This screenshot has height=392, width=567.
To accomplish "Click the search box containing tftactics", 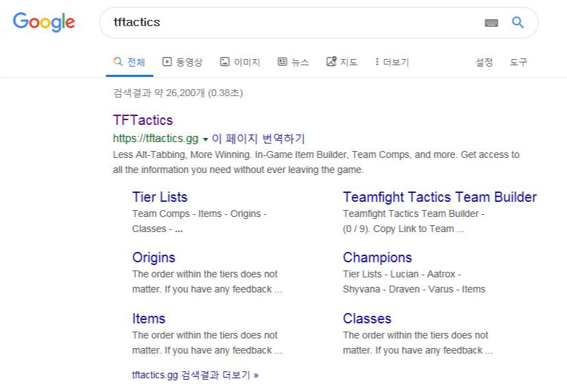I will (x=319, y=23).
